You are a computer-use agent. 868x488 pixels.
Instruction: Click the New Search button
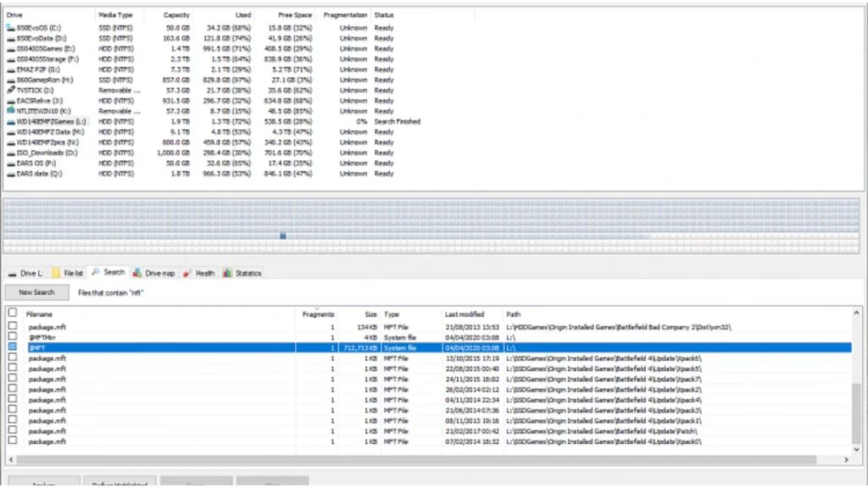[36, 292]
